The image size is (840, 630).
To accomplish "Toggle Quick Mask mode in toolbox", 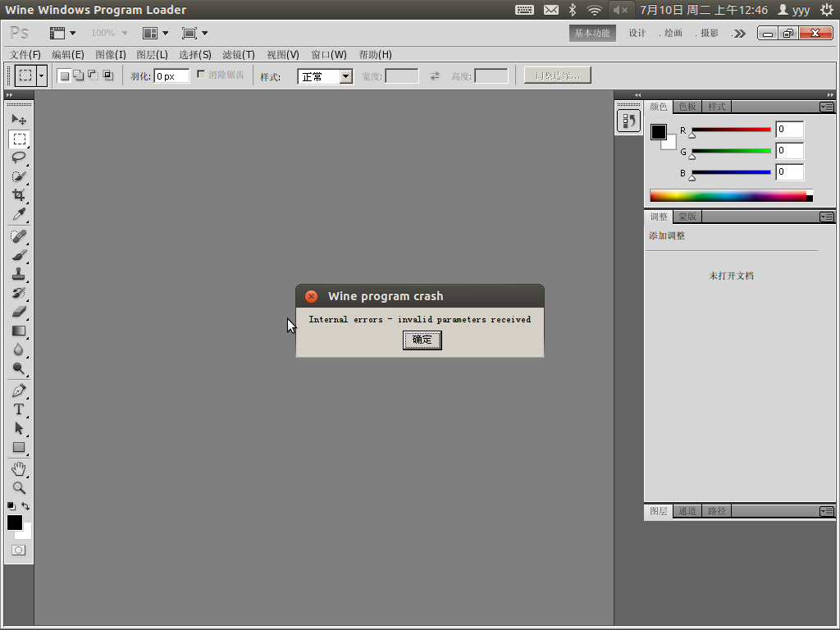I will click(x=19, y=550).
